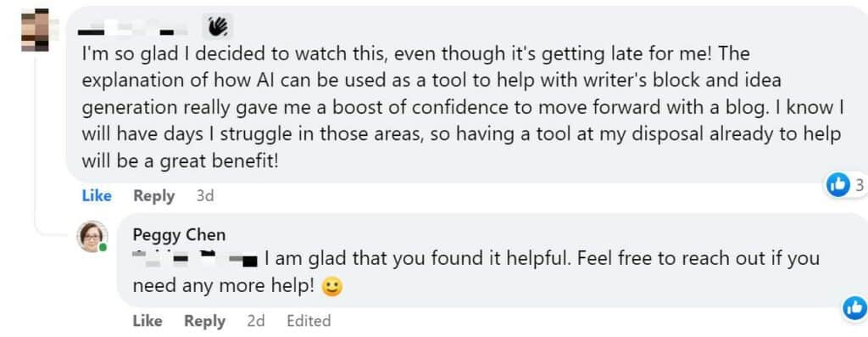Open the blurred commenter name above the first comment
The height and width of the screenshot is (337, 868).
133,28
